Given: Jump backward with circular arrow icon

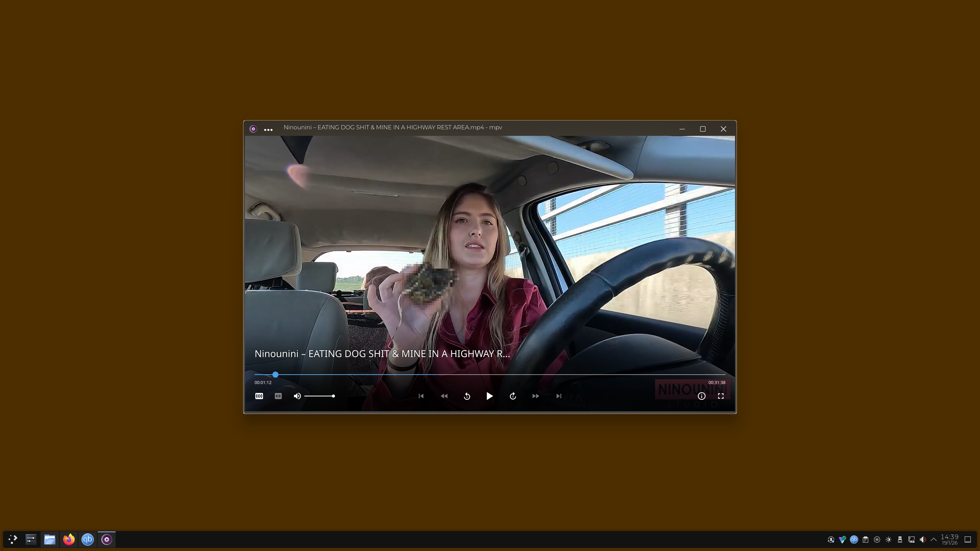Looking at the screenshot, I should [467, 396].
